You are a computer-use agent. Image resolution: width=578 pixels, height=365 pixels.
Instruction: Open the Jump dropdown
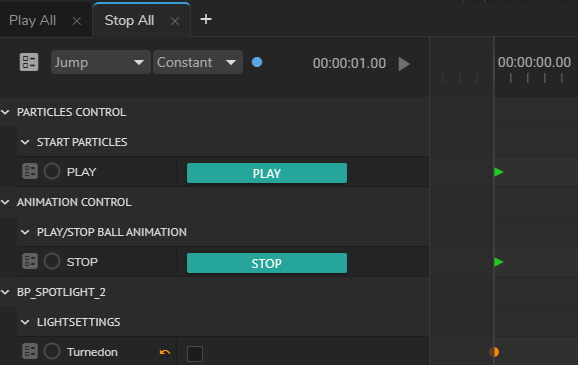coord(101,62)
